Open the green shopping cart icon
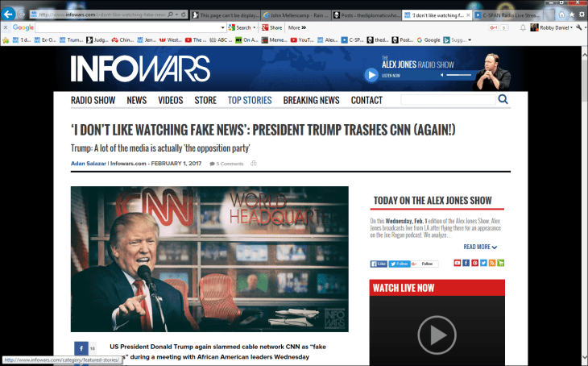The width and height of the screenshot is (588, 366). point(501,263)
